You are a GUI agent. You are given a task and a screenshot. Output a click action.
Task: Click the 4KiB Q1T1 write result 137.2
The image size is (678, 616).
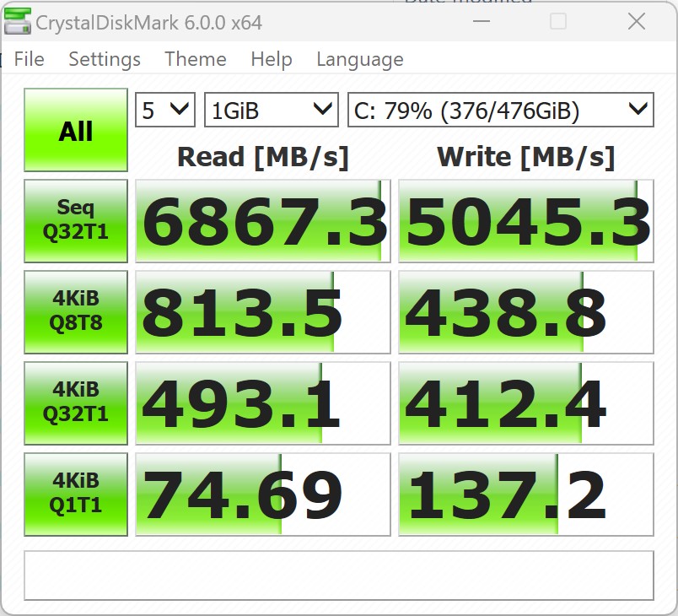[526, 494]
